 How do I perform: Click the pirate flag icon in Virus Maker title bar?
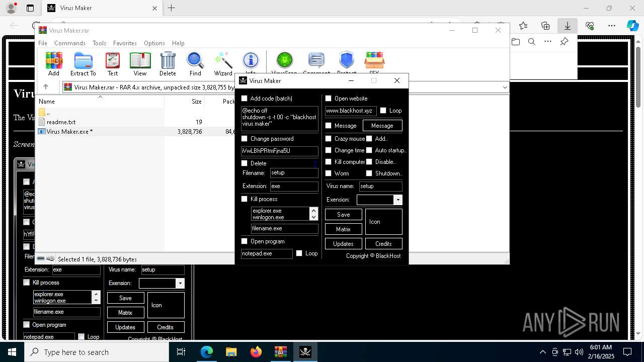click(243, 80)
